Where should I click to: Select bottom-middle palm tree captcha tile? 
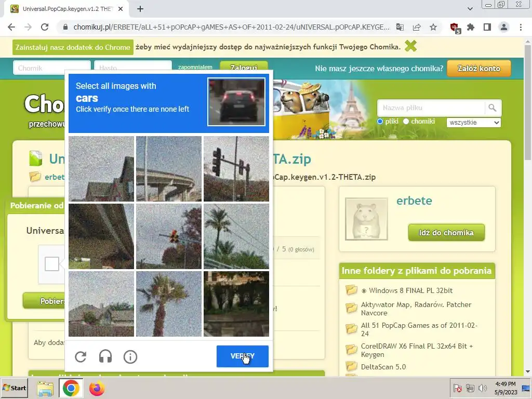coord(169,304)
